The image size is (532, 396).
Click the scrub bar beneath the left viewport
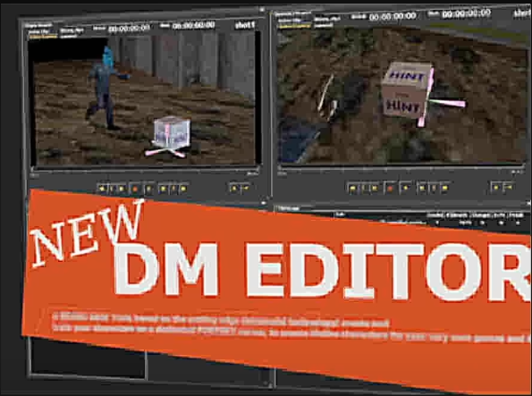pyautogui.click(x=145, y=169)
